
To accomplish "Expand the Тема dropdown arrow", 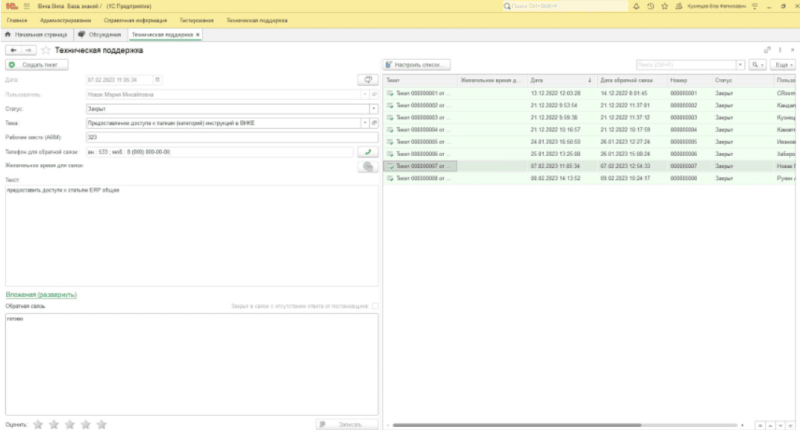I will [x=364, y=123].
